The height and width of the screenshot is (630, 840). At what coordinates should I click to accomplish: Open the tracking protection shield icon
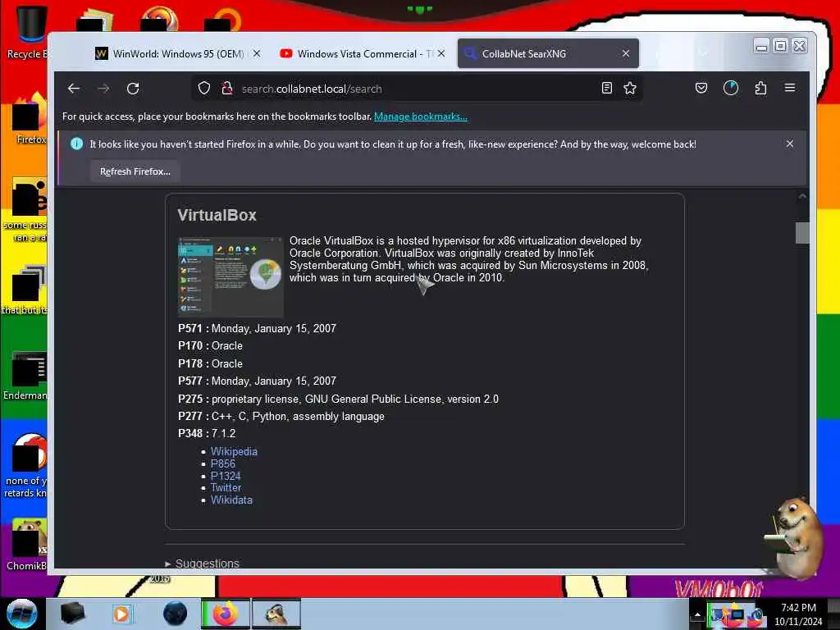204,88
